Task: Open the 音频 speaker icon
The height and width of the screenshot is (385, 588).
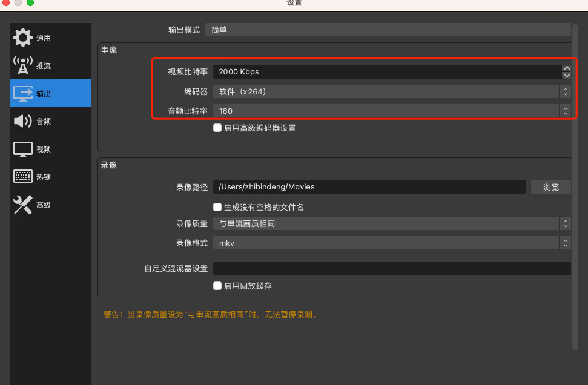Action: click(x=23, y=121)
